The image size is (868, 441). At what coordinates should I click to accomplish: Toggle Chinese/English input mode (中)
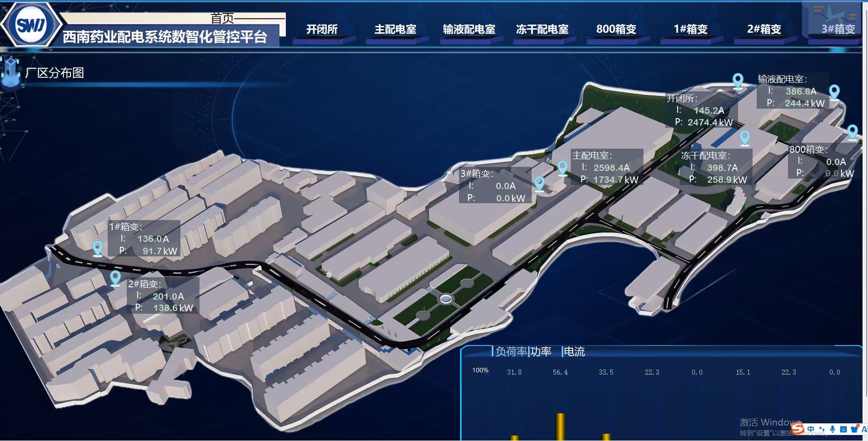coord(811,429)
